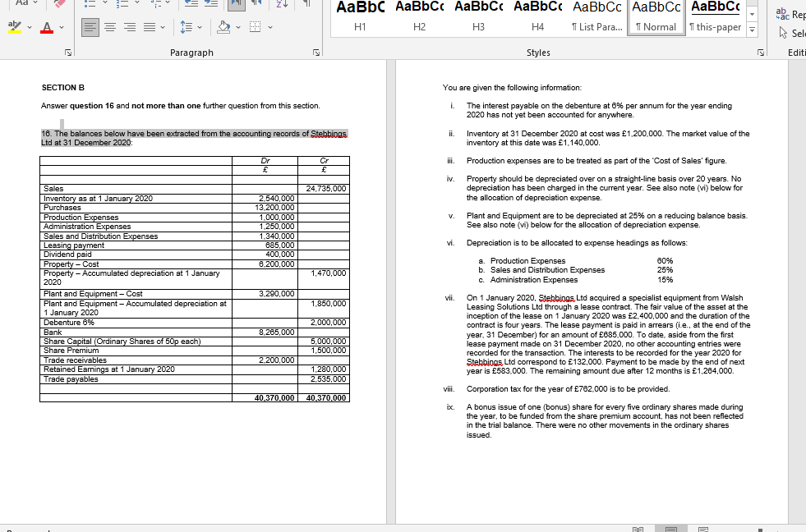Viewport: 806px width, 532px height.
Task: Click the text highlight color icon
Action: point(15,27)
